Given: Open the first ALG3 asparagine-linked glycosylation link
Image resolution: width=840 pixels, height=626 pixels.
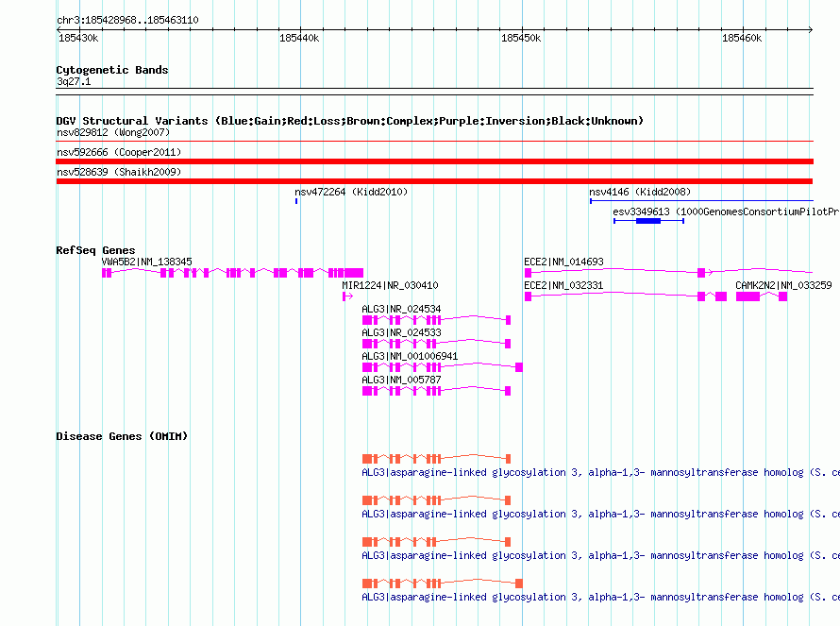Looking at the screenshot, I should coord(600,472).
